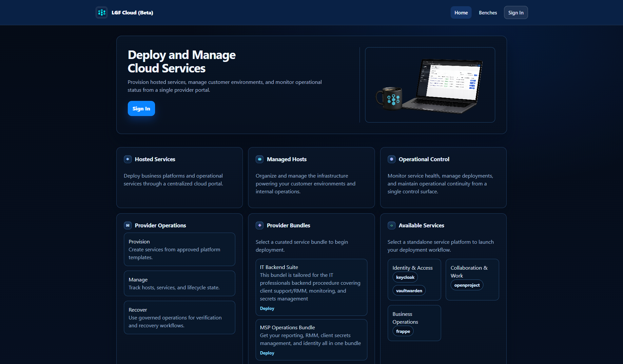Click the Hosted Services heading

click(155, 159)
